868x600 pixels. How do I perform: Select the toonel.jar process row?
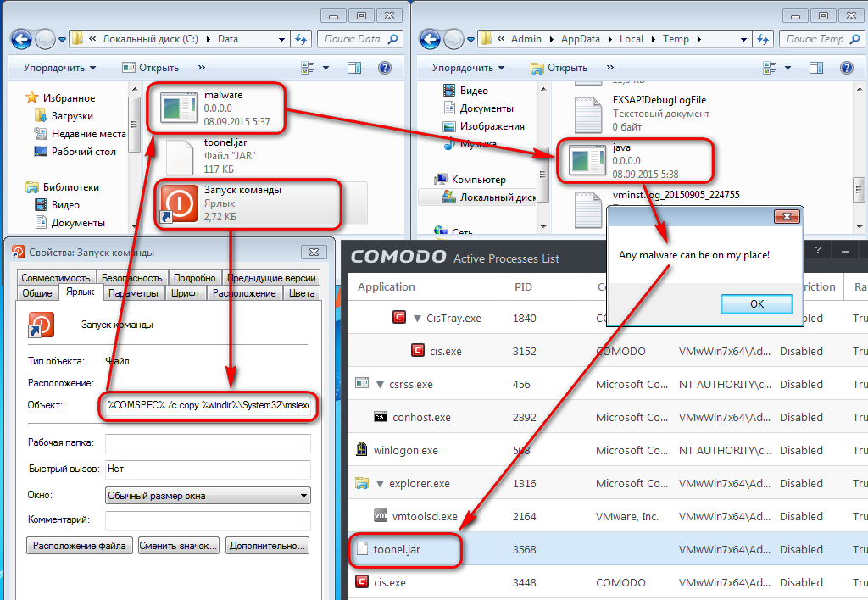click(x=608, y=549)
